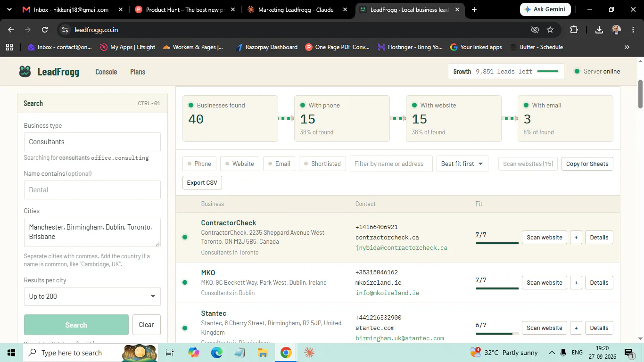This screenshot has height=362, width=644.
Task: Click the Export CSV button
Action: pyautogui.click(x=202, y=183)
